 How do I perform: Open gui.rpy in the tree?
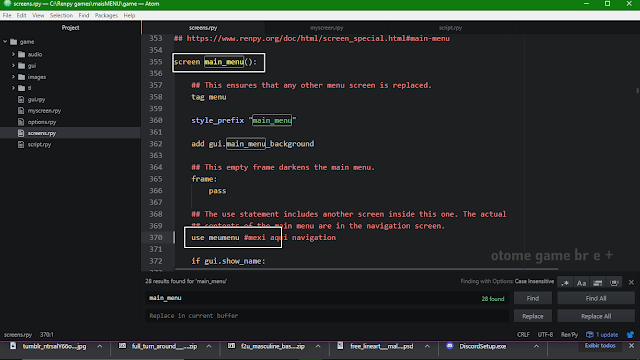[36, 100]
